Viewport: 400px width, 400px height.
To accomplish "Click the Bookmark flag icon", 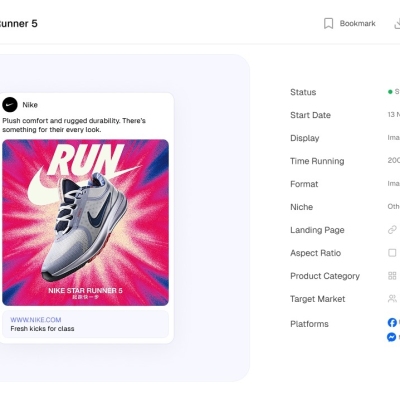I will coord(328,23).
